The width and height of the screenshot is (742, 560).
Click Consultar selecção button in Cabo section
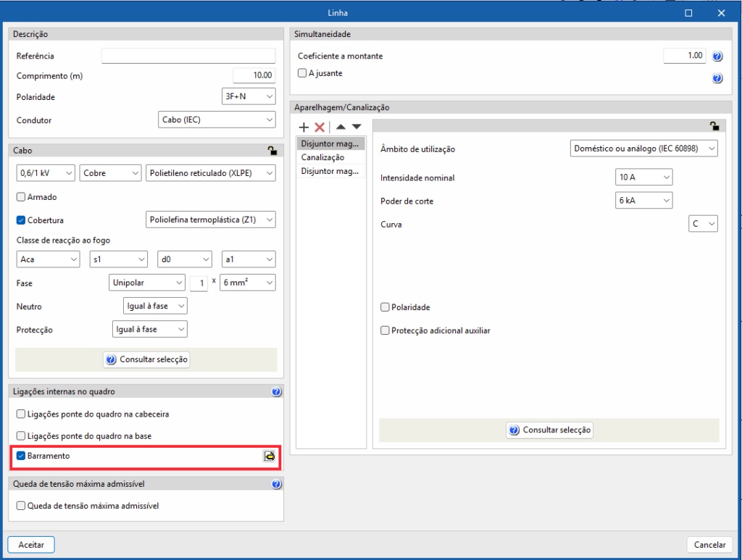coord(146,359)
